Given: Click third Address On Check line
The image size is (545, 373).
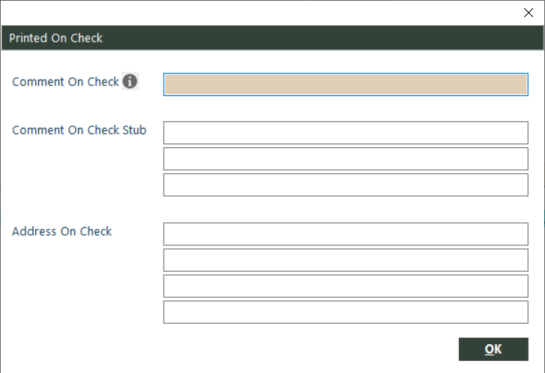Looking at the screenshot, I should [x=346, y=286].
